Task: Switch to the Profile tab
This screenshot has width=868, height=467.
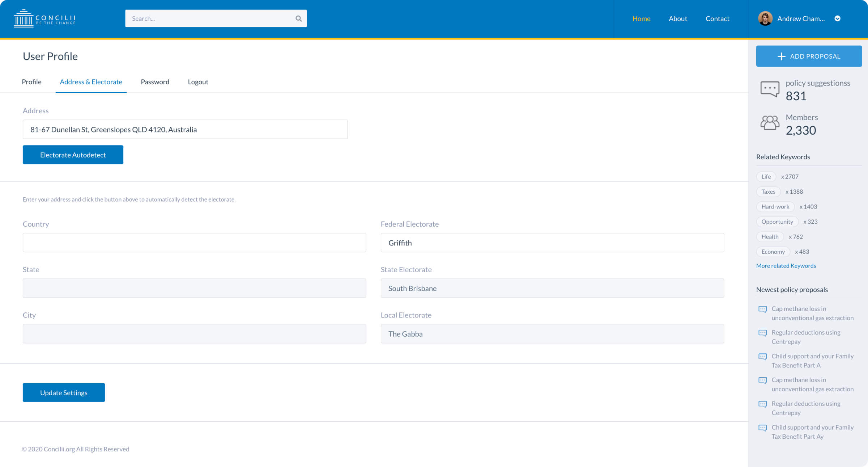Action: point(31,82)
